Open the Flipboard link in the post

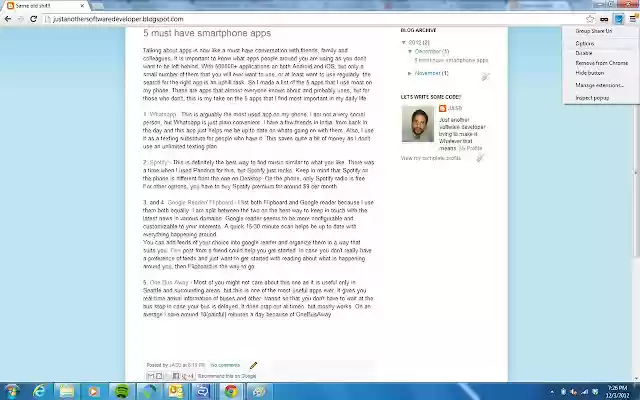pos(221,202)
